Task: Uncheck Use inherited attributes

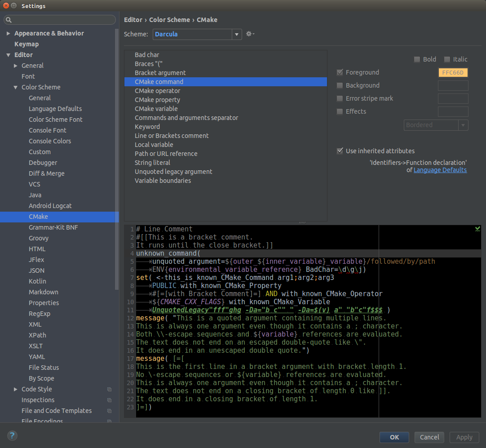Action: [x=340, y=151]
